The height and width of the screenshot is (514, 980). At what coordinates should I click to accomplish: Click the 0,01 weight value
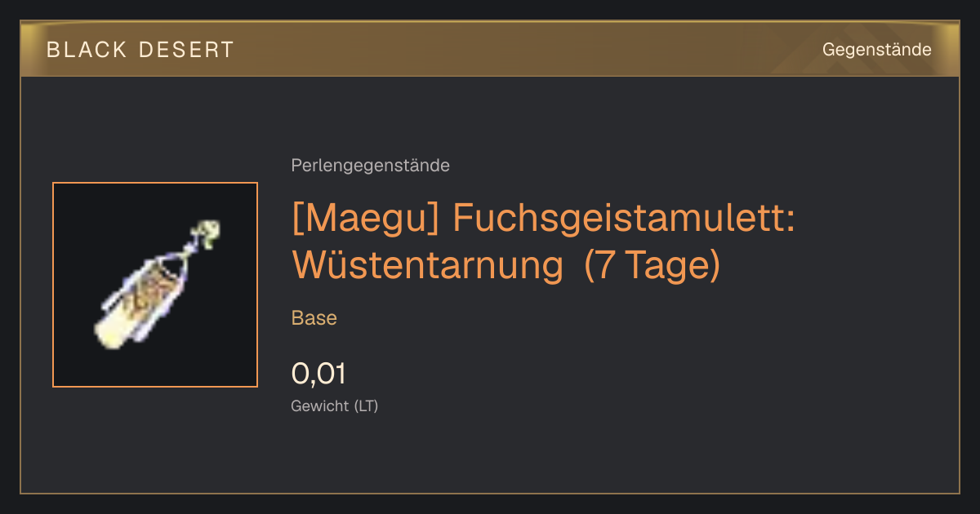318,374
